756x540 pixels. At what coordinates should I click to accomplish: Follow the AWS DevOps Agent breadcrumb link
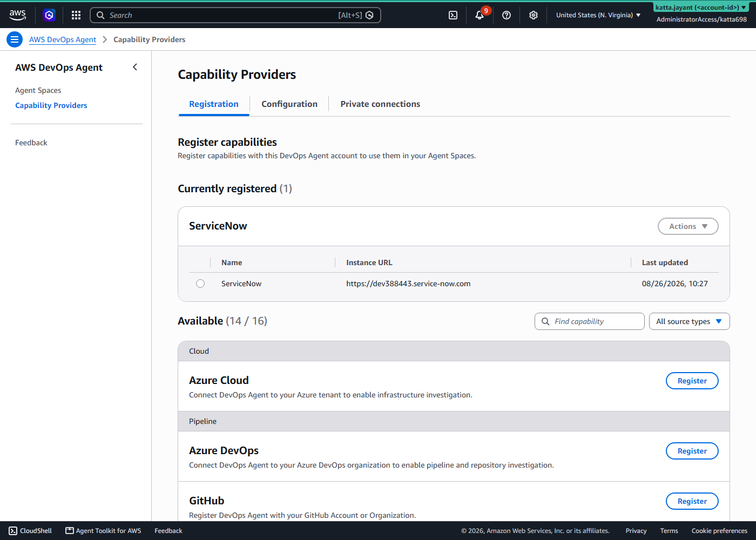click(x=63, y=39)
